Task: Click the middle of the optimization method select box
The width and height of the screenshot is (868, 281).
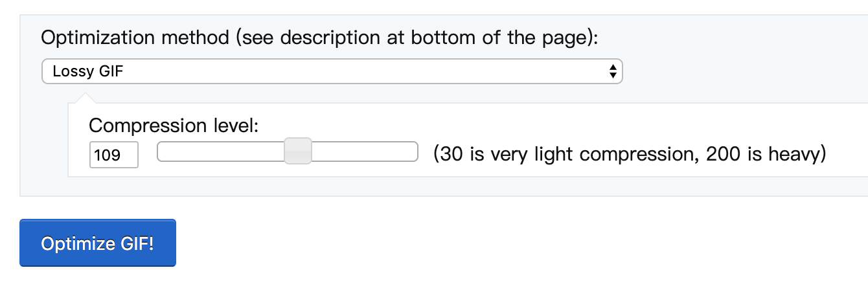Action: (332, 71)
